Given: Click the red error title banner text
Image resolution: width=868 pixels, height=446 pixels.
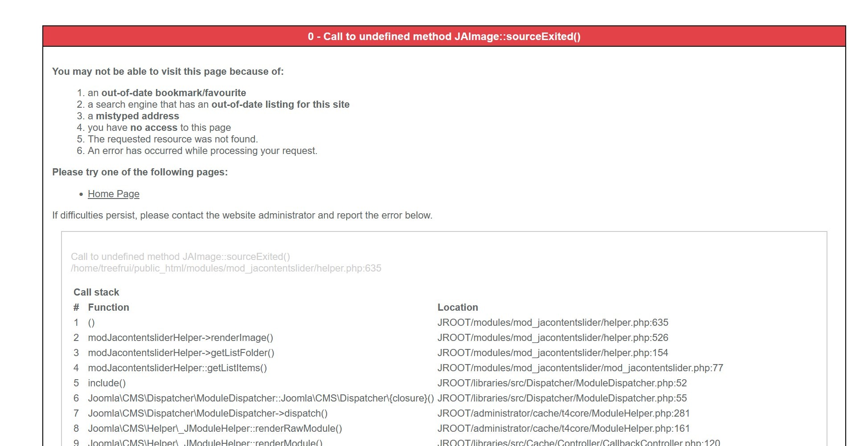Looking at the screenshot, I should (444, 36).
